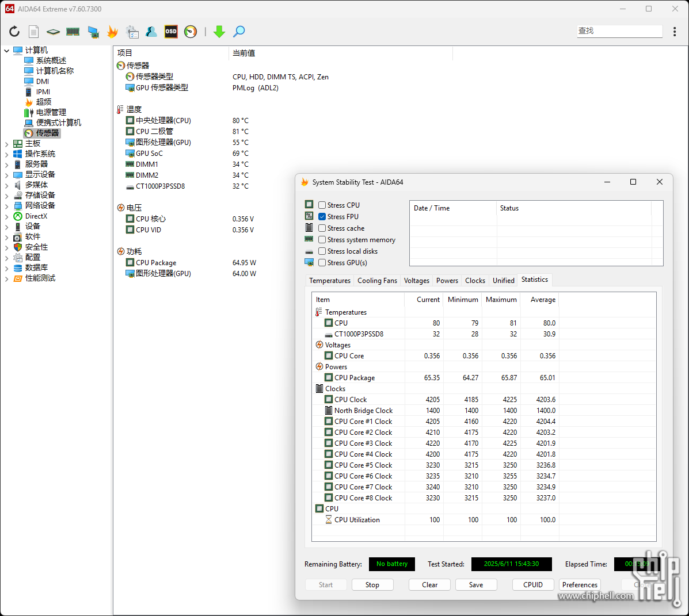Image resolution: width=689 pixels, height=616 pixels.
Task: Expand the 主板 node arrow
Action: [6, 144]
